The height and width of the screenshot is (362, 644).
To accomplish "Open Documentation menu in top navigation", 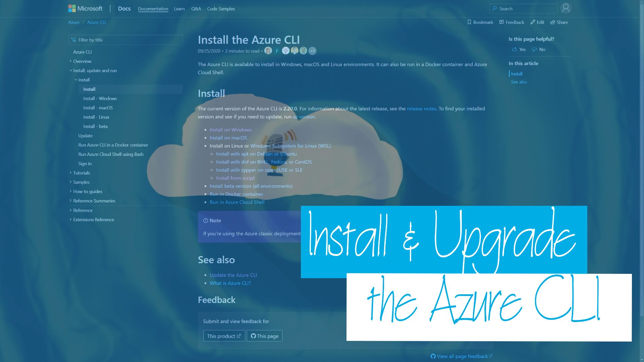I will point(153,8).
